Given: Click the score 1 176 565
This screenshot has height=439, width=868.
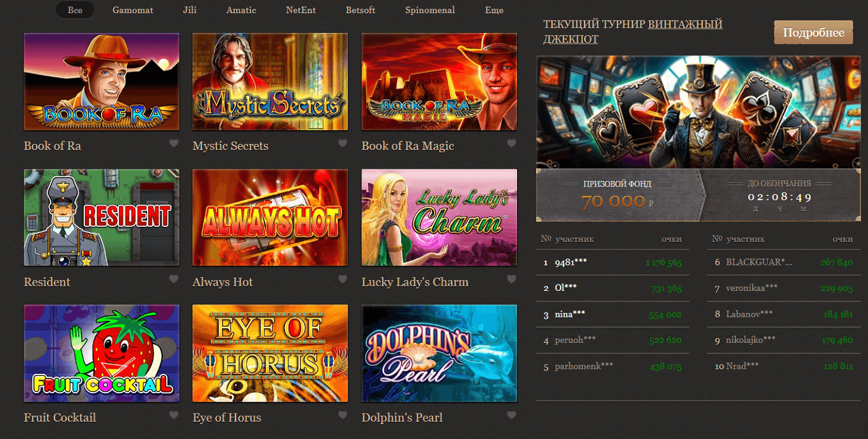Looking at the screenshot, I should [663, 262].
